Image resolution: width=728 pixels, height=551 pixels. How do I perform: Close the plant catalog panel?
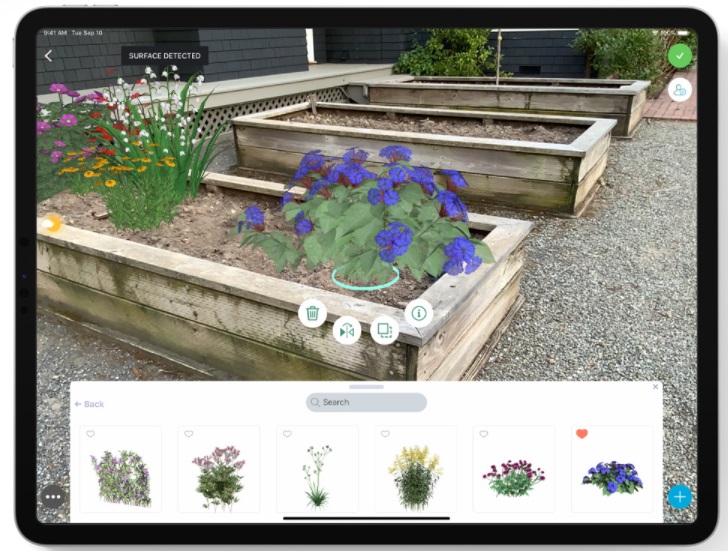pyautogui.click(x=655, y=387)
